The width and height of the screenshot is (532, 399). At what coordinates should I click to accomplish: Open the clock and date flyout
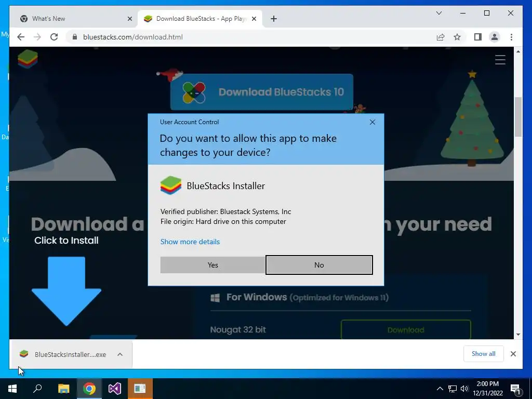click(x=487, y=389)
